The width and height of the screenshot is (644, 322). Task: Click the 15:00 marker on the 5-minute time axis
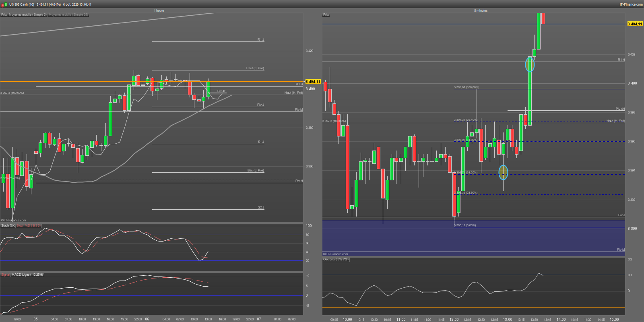tap(614, 320)
